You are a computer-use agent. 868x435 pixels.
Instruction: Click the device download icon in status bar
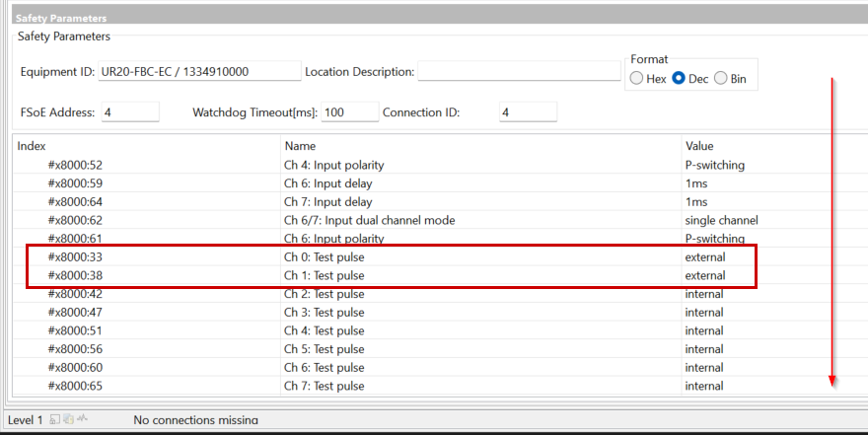68,419
